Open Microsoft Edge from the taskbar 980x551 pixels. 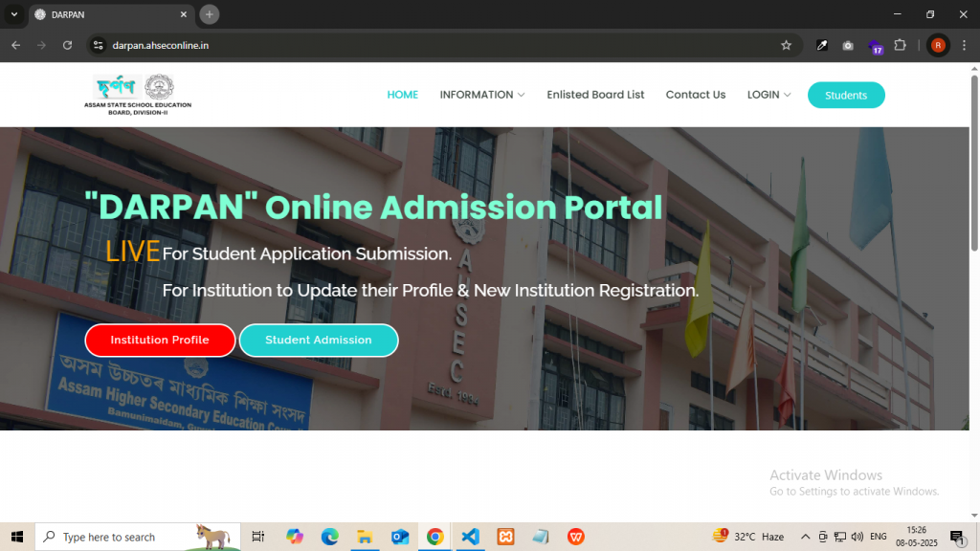pos(329,537)
